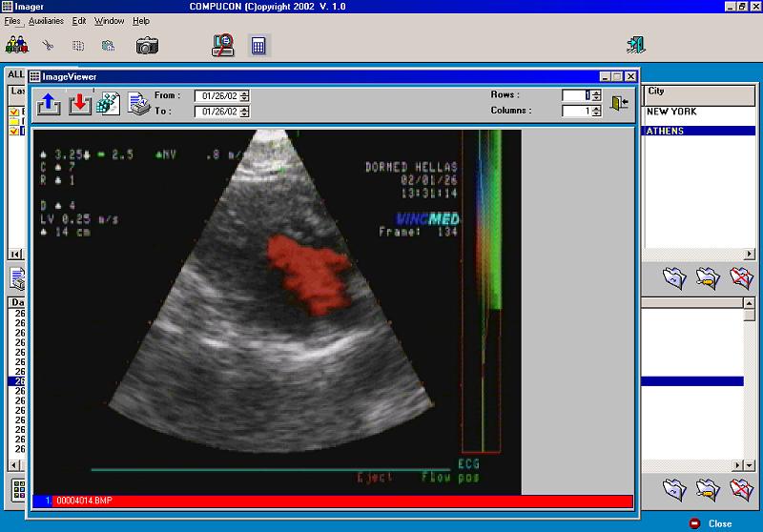This screenshot has height=532, width=763.
Task: Click inside the To date field
Action: pos(217,112)
